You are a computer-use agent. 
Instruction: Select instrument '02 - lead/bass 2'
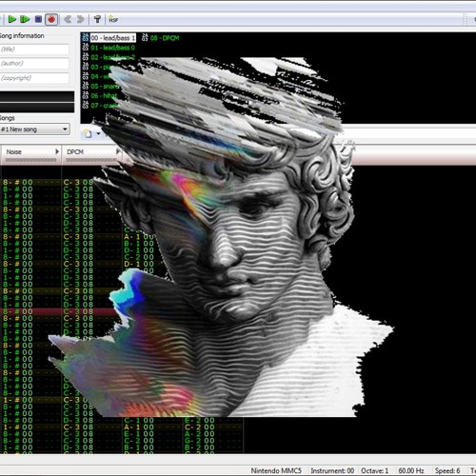click(x=112, y=57)
